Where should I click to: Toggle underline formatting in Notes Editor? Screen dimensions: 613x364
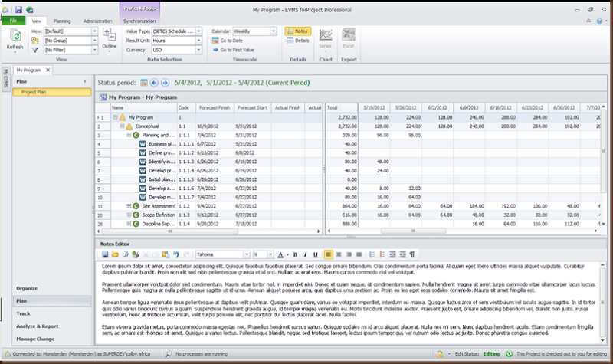coord(314,254)
